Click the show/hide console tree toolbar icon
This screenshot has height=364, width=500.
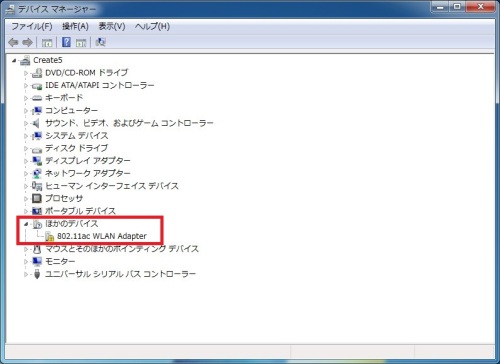click(47, 42)
